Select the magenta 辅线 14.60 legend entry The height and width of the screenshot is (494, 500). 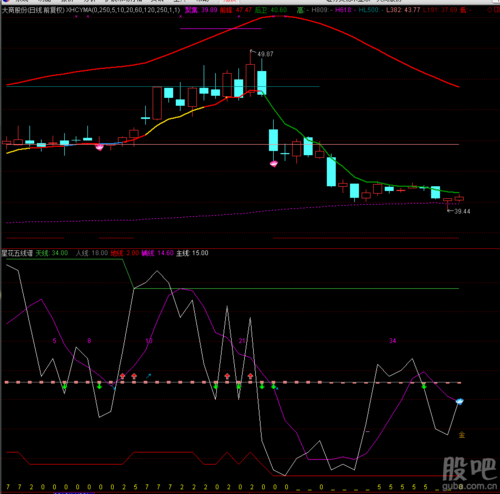pos(157,253)
